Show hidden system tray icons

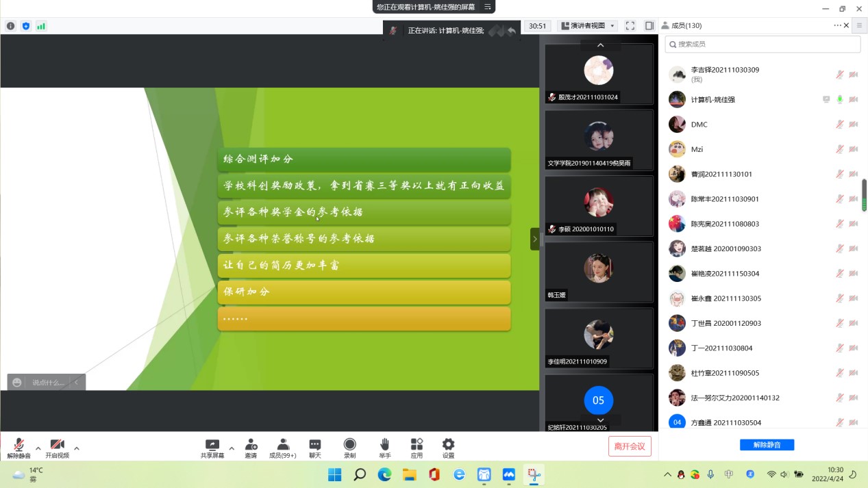point(668,474)
